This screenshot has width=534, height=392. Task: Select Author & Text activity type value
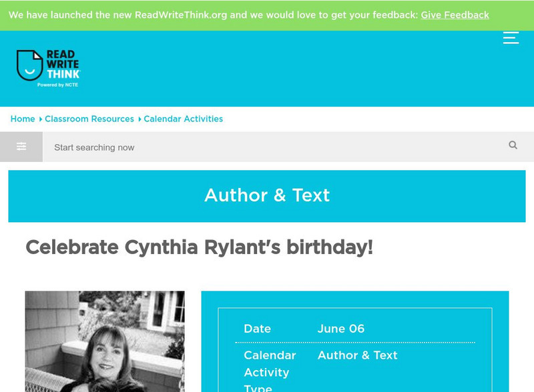tap(358, 355)
